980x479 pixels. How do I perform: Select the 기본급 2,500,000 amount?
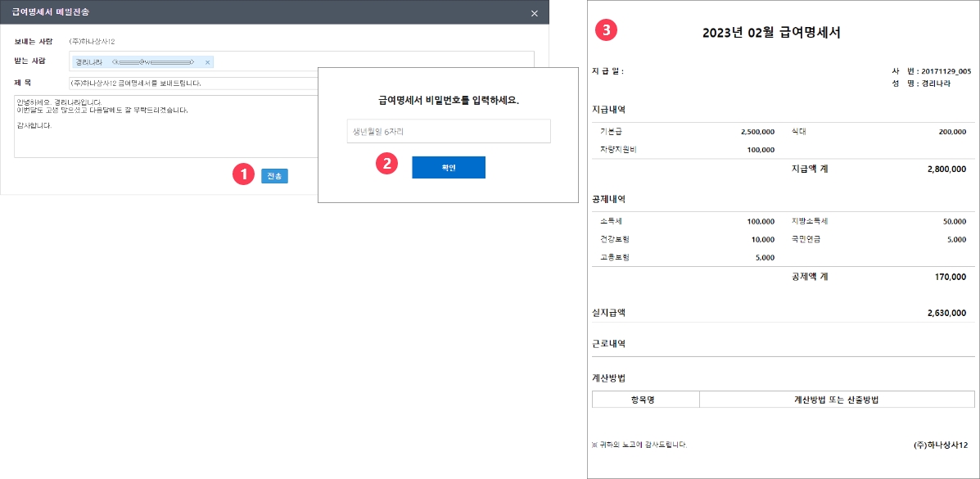(x=756, y=131)
